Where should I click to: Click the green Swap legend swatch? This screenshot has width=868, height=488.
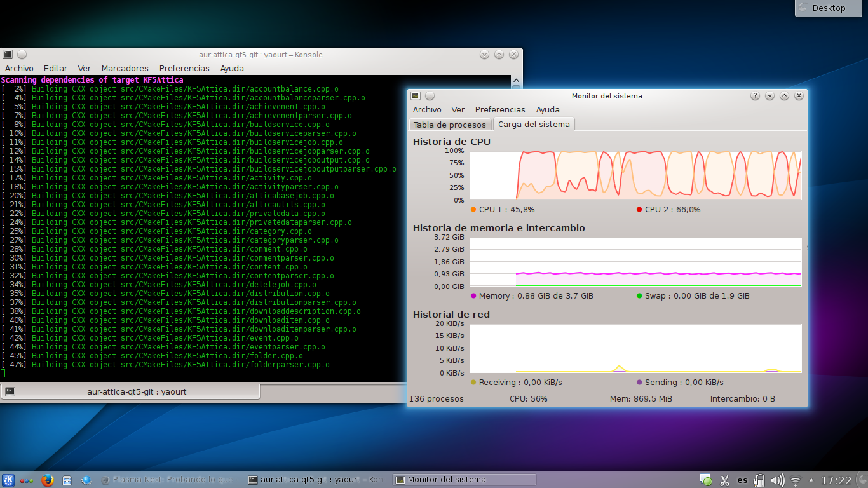click(x=639, y=296)
